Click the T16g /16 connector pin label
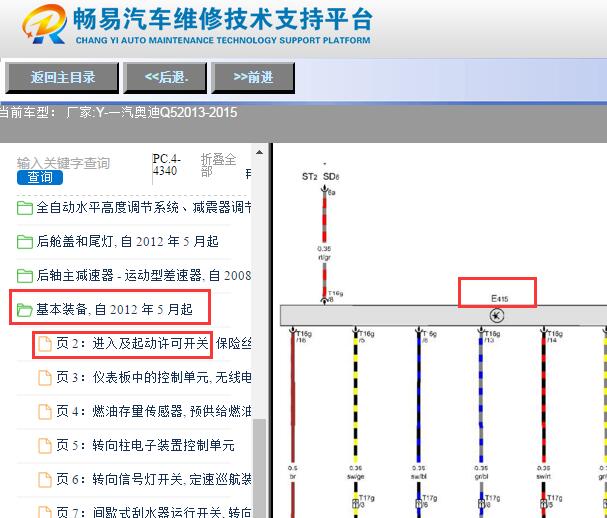The width and height of the screenshot is (607, 518). pos(304,337)
